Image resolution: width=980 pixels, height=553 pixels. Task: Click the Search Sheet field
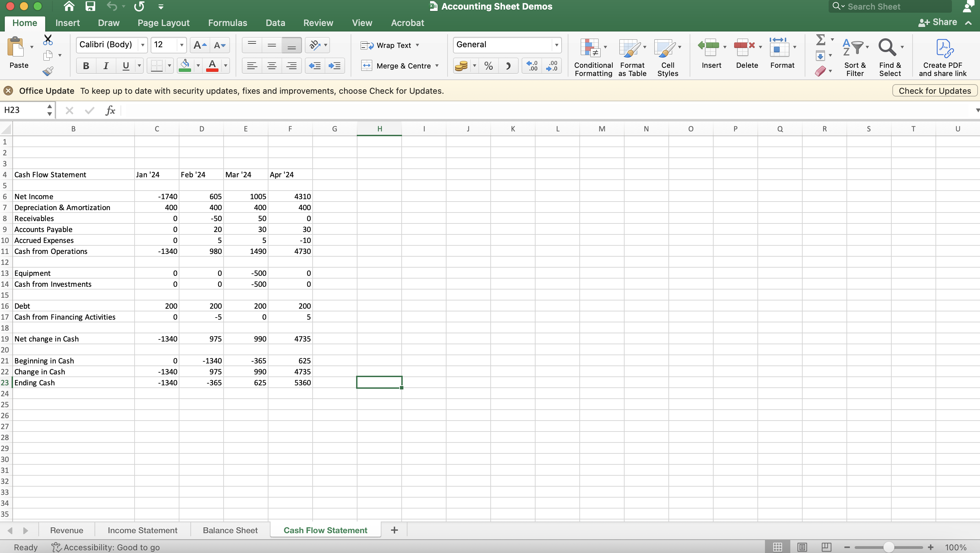[890, 7]
